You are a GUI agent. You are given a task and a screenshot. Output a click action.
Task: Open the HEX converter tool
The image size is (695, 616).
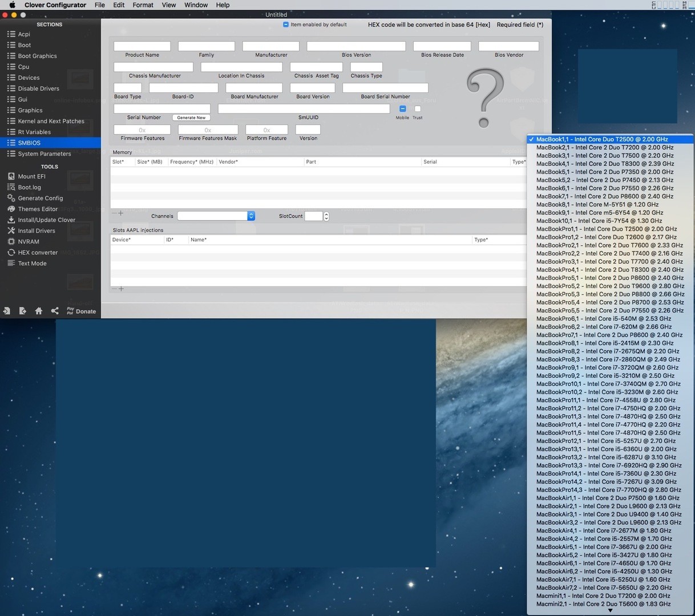pos(37,252)
